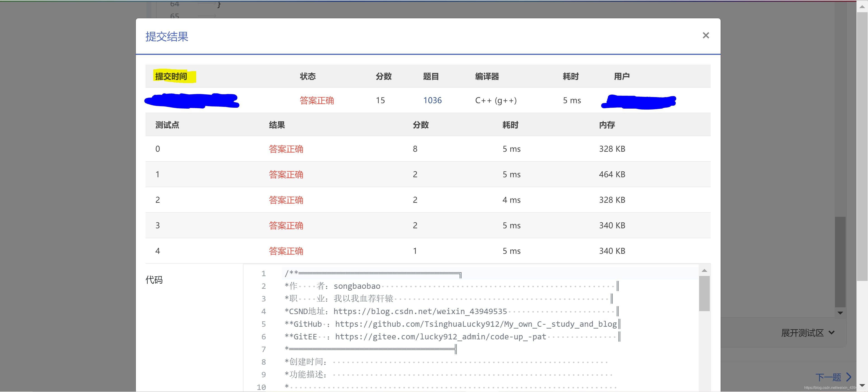Click 答案正确 result for test point 4
868x392 pixels.
(286, 251)
